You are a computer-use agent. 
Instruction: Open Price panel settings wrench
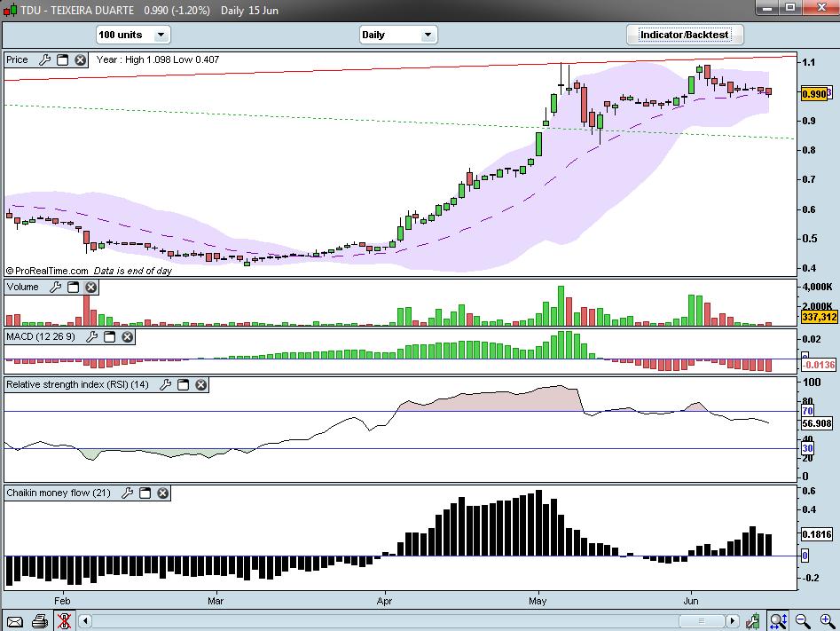click(45, 60)
